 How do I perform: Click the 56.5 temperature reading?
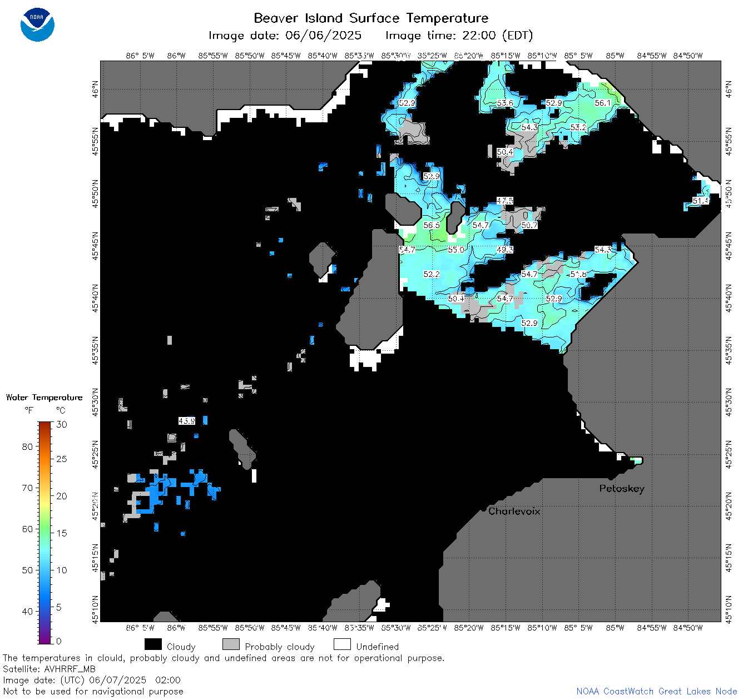click(x=432, y=225)
